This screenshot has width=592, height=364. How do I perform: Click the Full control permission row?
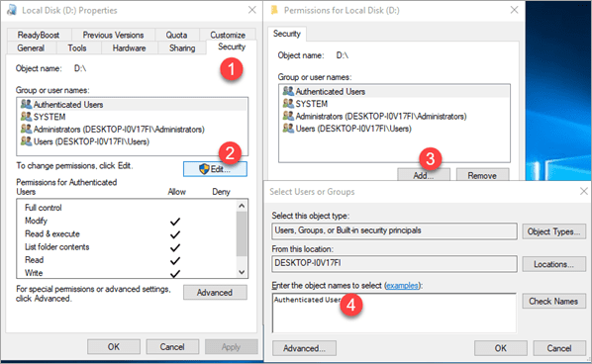point(127,208)
